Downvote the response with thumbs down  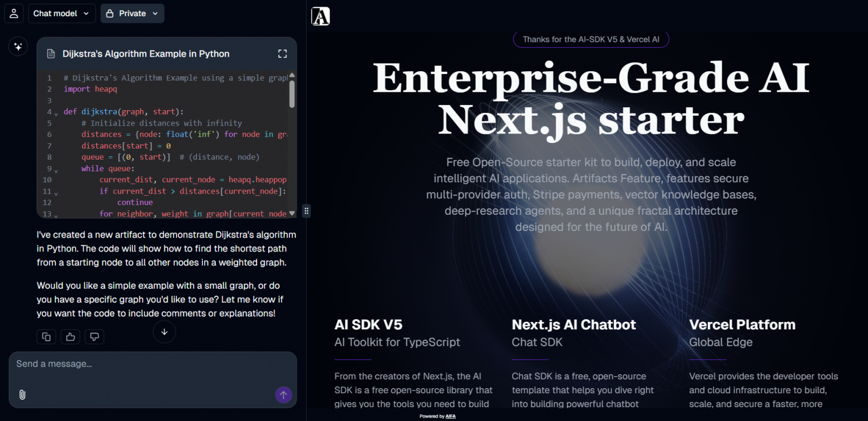(94, 336)
